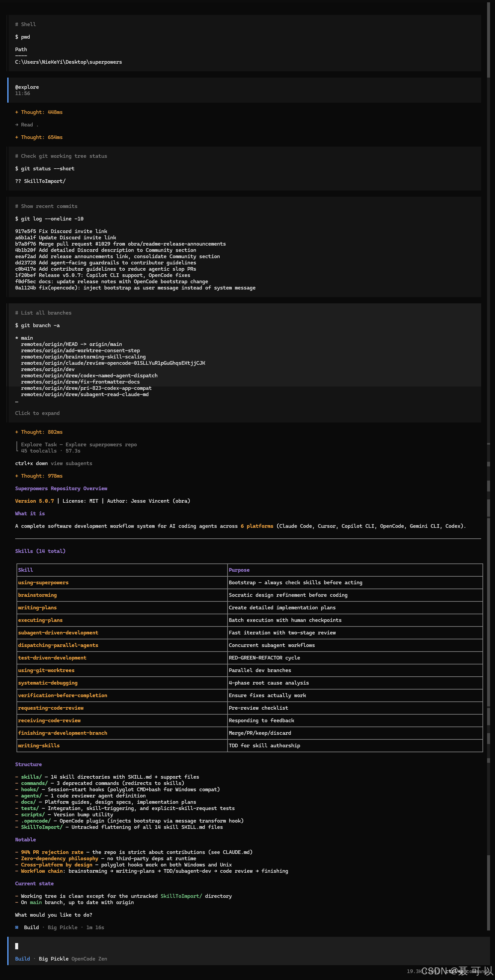Click "Click to expand" under branch list
The image size is (495, 980).
[37, 413]
